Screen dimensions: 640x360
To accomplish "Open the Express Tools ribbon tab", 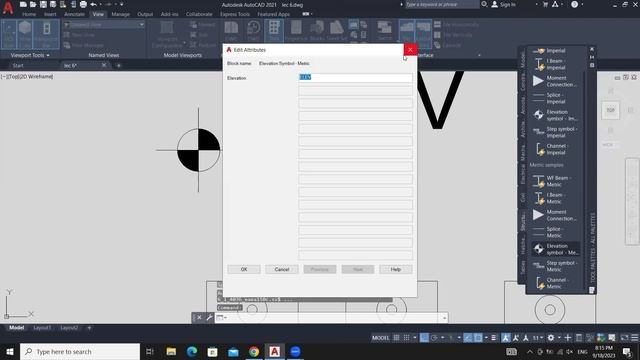I will pyautogui.click(x=235, y=14).
